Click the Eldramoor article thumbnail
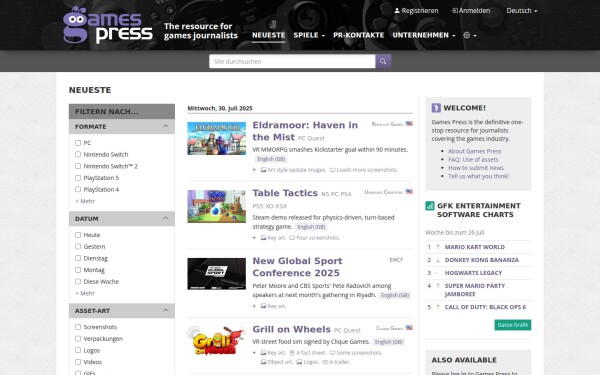The width and height of the screenshot is (600, 375). (x=217, y=138)
